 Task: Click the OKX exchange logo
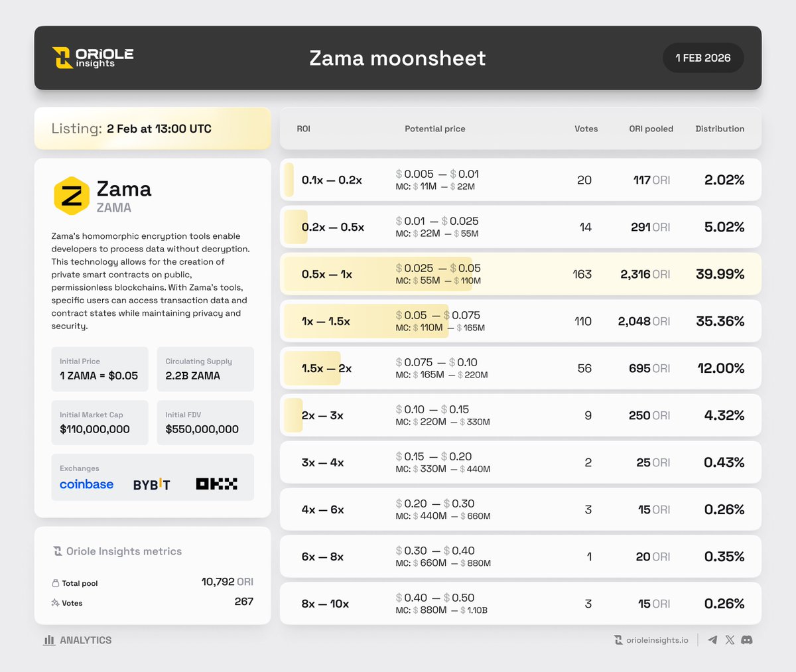pyautogui.click(x=217, y=484)
